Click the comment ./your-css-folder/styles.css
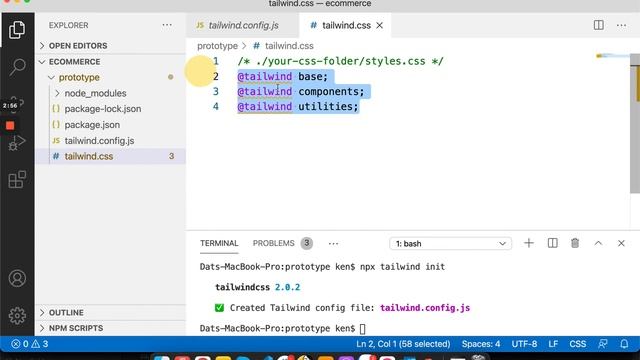This screenshot has height=360, width=640. 340,61
